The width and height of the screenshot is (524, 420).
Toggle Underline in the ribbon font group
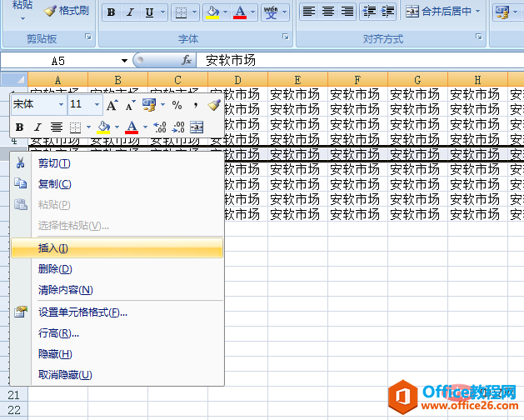pos(149,12)
